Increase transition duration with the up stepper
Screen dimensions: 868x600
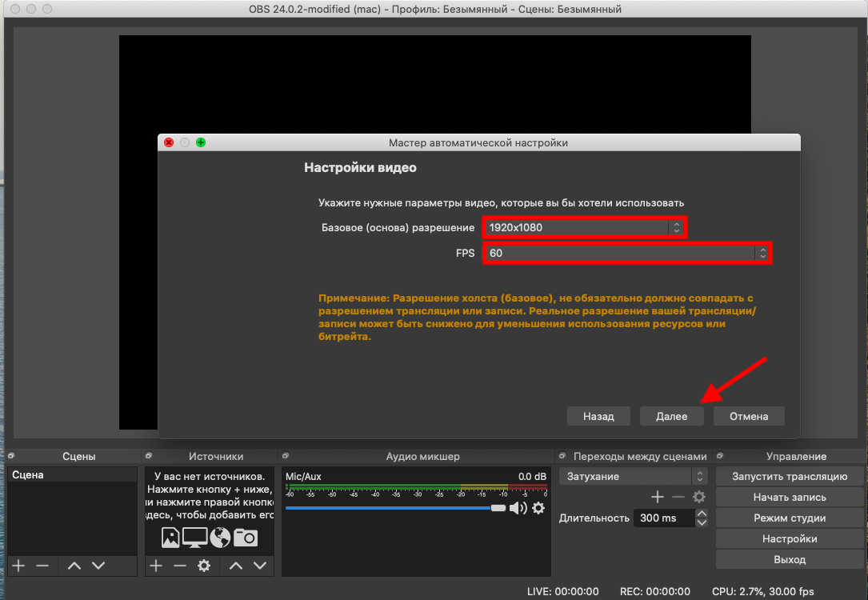(702, 514)
